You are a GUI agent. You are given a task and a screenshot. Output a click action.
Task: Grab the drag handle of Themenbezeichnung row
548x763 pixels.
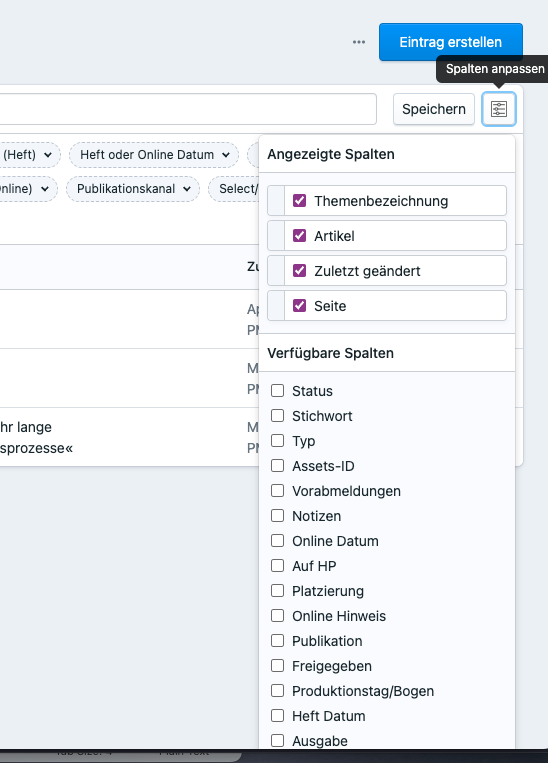[x=276, y=200]
